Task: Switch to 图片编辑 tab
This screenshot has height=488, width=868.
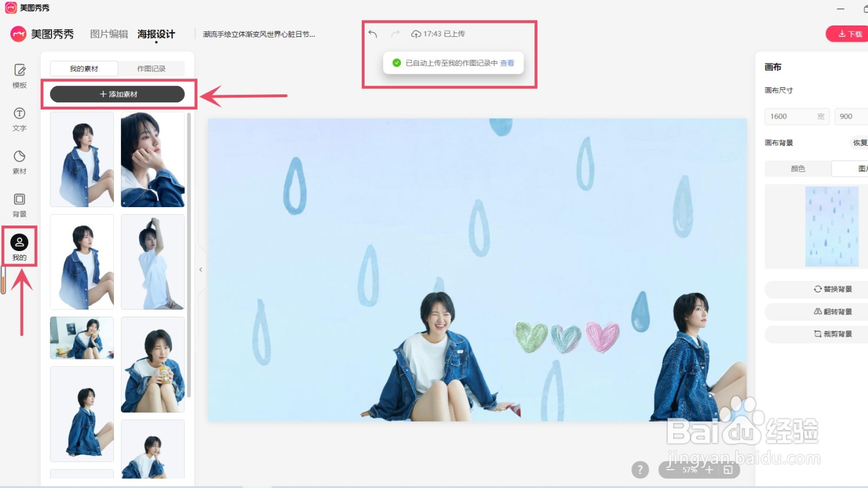Action: [109, 34]
